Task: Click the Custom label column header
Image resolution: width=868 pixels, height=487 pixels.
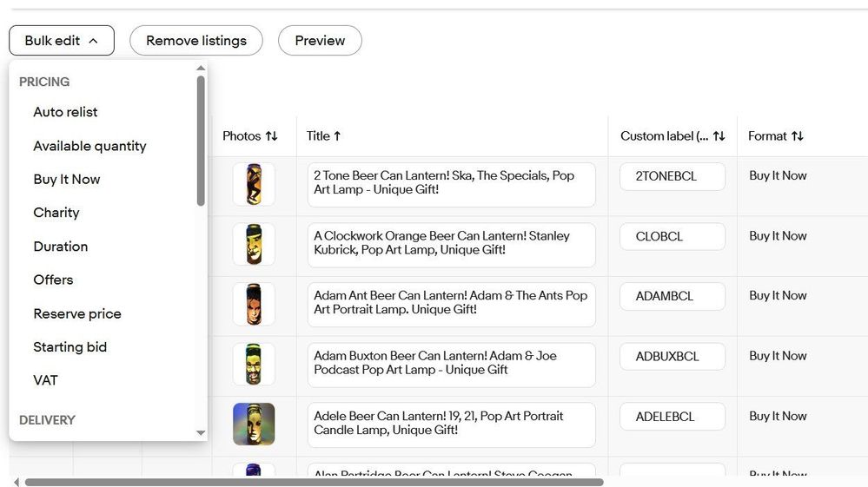Action: tap(665, 136)
